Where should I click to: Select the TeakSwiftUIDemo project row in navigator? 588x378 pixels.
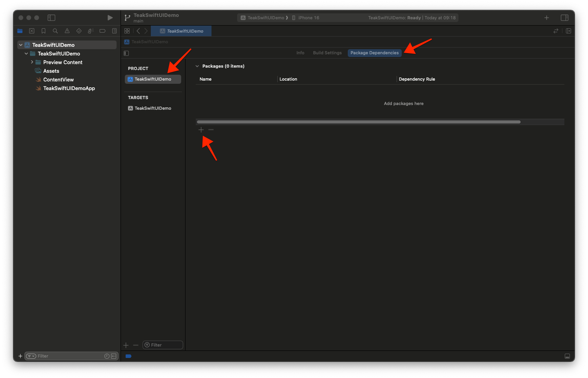click(x=67, y=45)
